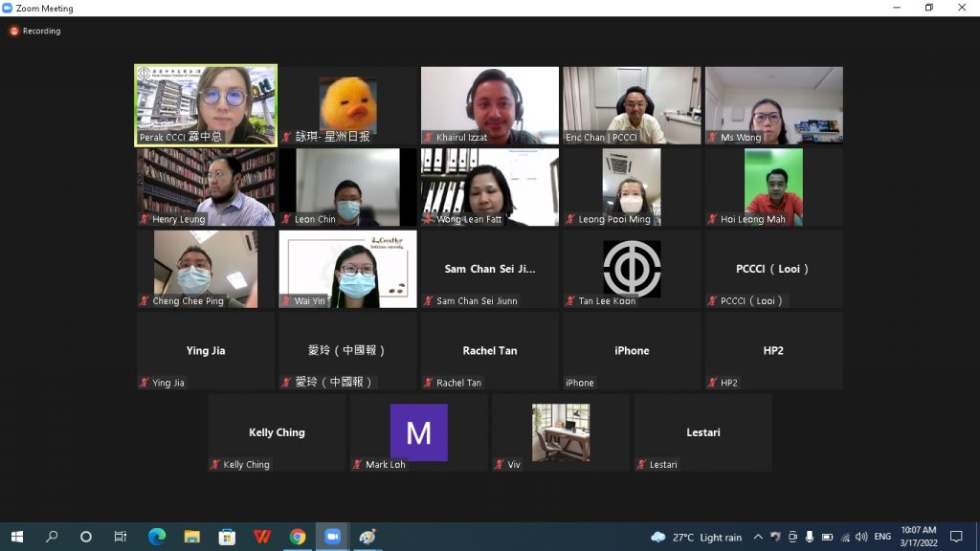Click the taskbar Search icon
Screen dimensions: 980x551
tap(52, 537)
